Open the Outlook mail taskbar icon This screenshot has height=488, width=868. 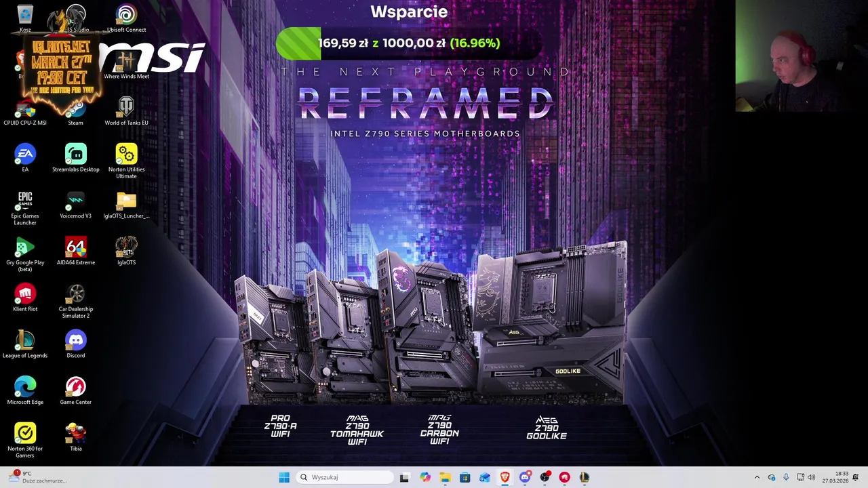pyautogui.click(x=485, y=477)
